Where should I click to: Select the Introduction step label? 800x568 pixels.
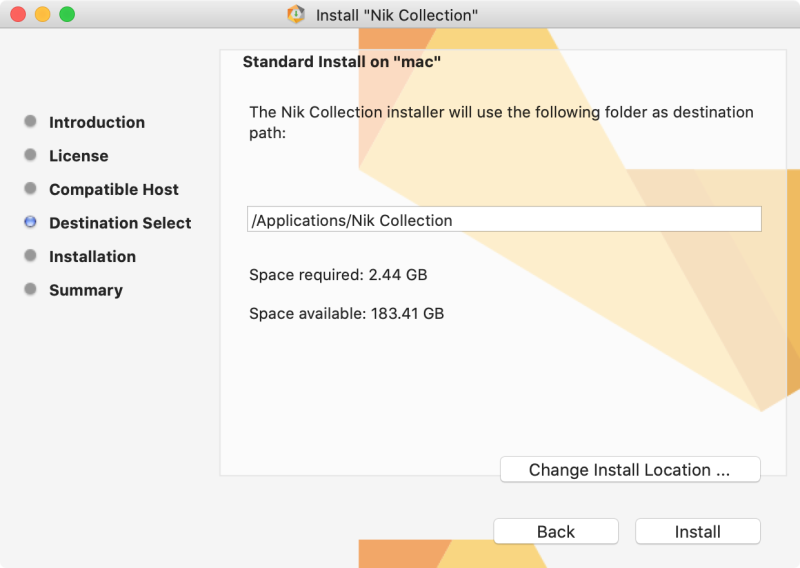tap(97, 122)
